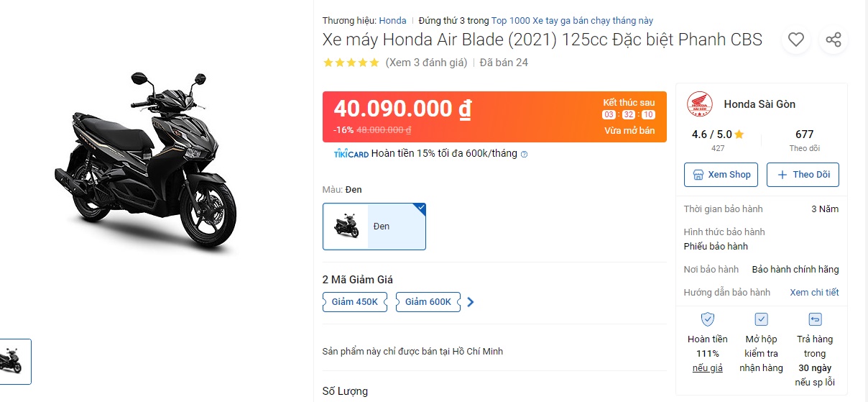Expand more discount codes with the arrow
The width and height of the screenshot is (868, 402).
pyautogui.click(x=471, y=302)
